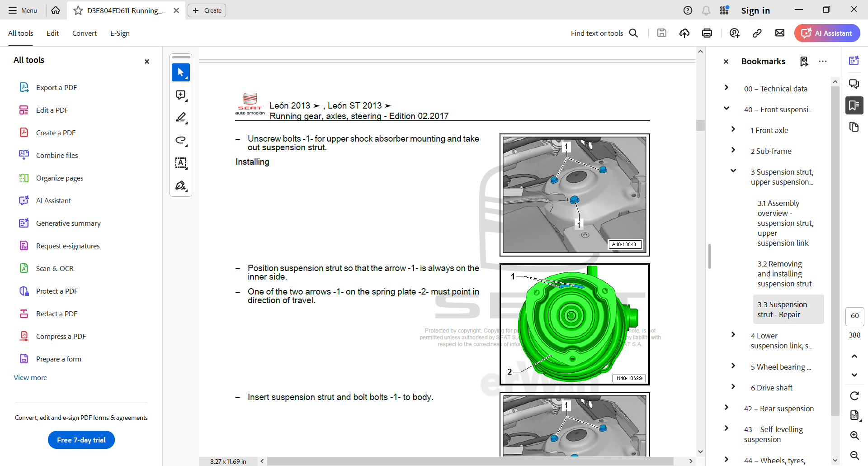The height and width of the screenshot is (466, 868).
Task: Click the print icon
Action: (x=707, y=33)
